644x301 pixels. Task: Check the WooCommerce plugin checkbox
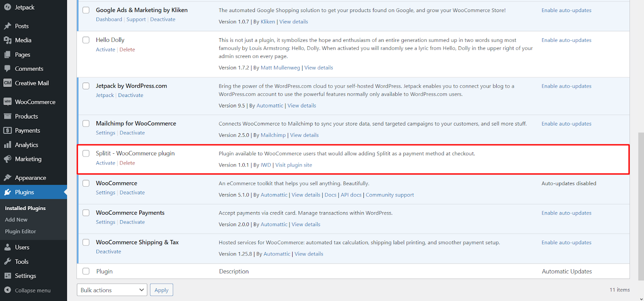pyautogui.click(x=86, y=183)
